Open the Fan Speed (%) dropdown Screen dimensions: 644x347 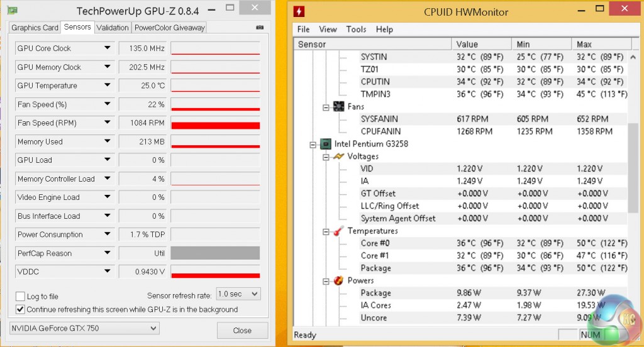point(107,104)
